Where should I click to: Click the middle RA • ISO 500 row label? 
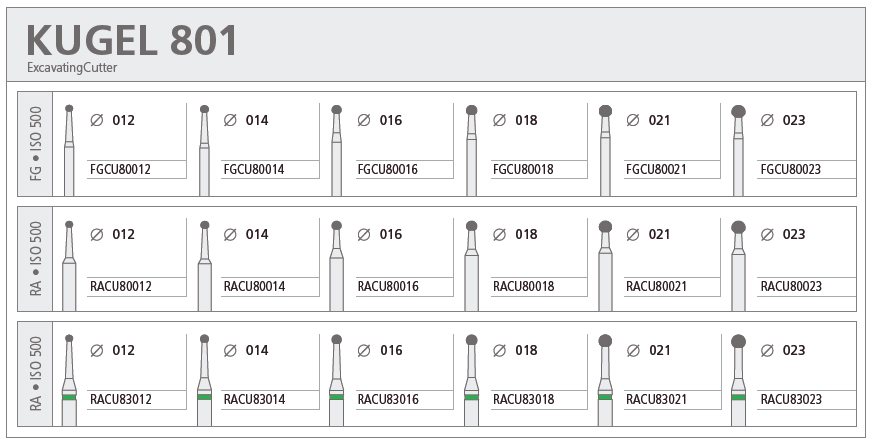36,259
